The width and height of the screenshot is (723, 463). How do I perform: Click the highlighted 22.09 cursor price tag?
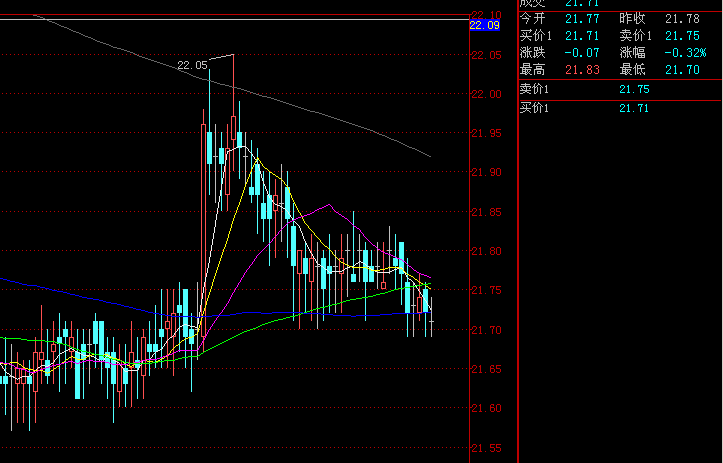tap(484, 25)
